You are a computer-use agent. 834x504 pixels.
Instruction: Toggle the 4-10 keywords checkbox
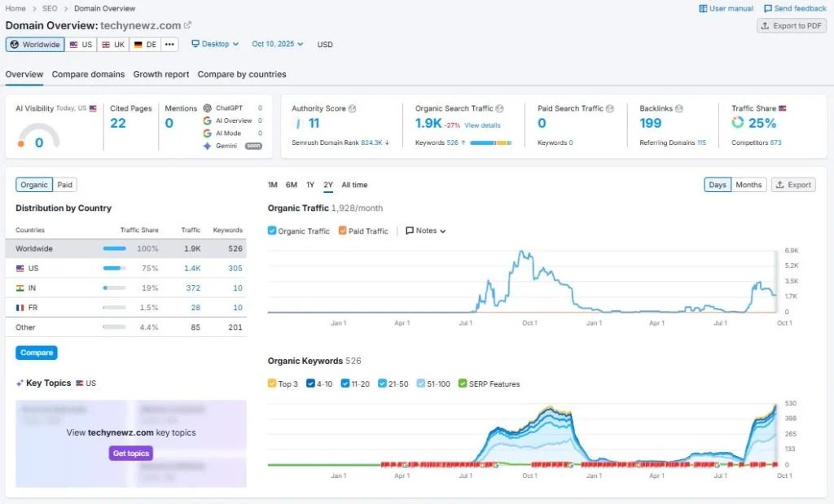click(310, 383)
